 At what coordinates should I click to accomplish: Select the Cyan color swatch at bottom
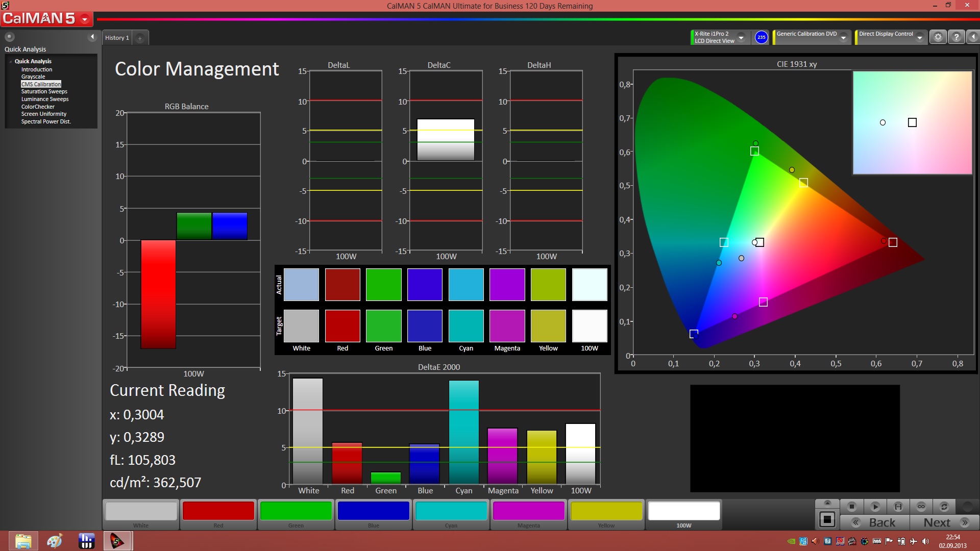point(451,511)
